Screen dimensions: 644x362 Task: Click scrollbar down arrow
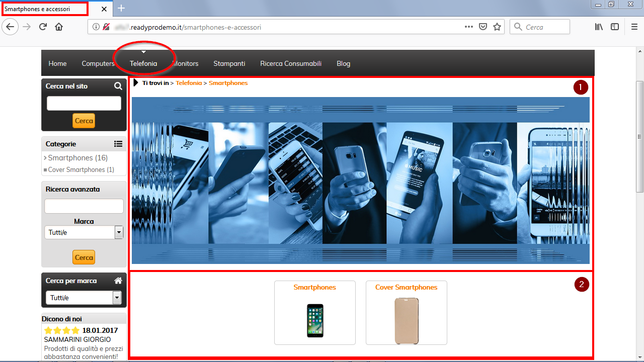[x=640, y=357]
